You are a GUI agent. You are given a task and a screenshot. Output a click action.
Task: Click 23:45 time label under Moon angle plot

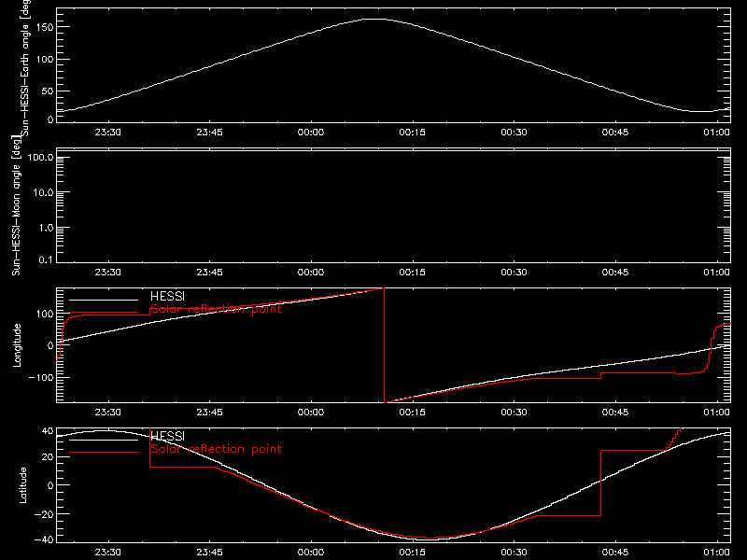(x=209, y=272)
